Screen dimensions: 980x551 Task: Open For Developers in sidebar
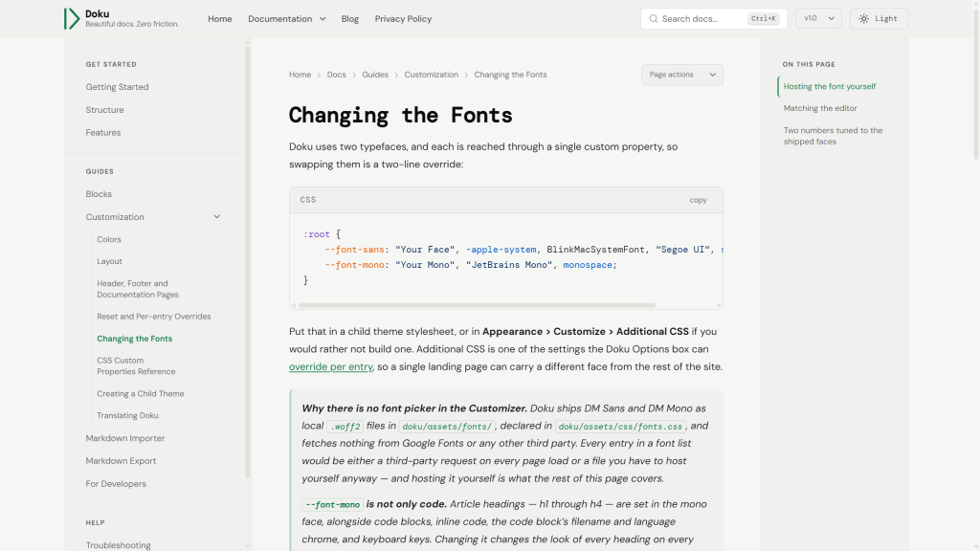click(x=116, y=483)
